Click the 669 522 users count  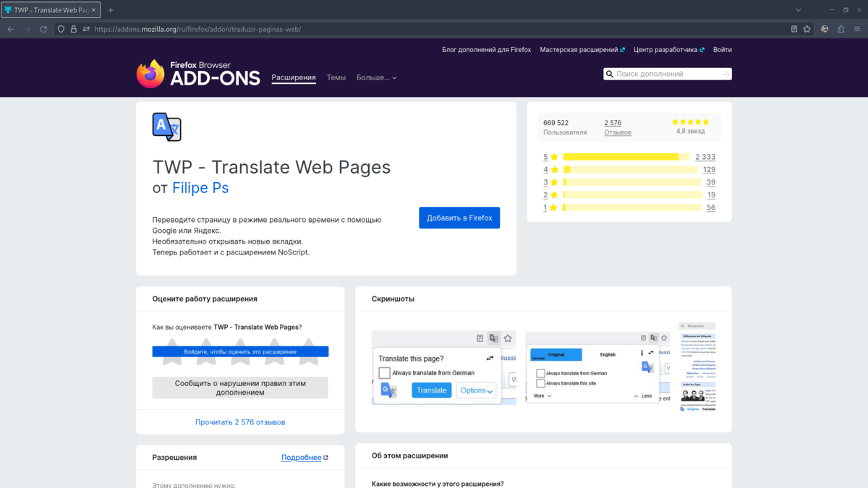[556, 123]
